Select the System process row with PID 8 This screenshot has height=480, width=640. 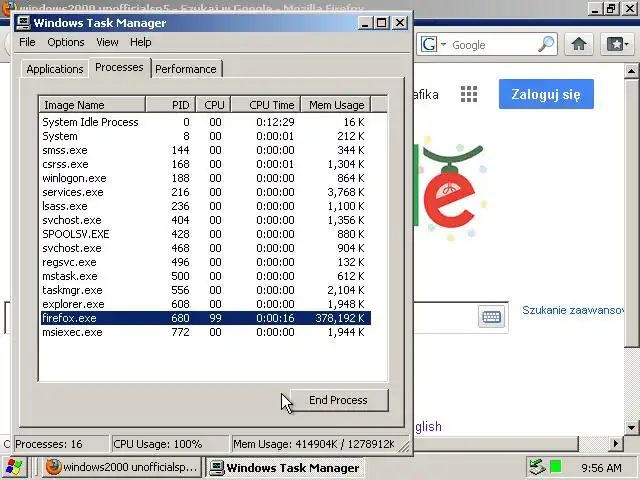(206, 136)
